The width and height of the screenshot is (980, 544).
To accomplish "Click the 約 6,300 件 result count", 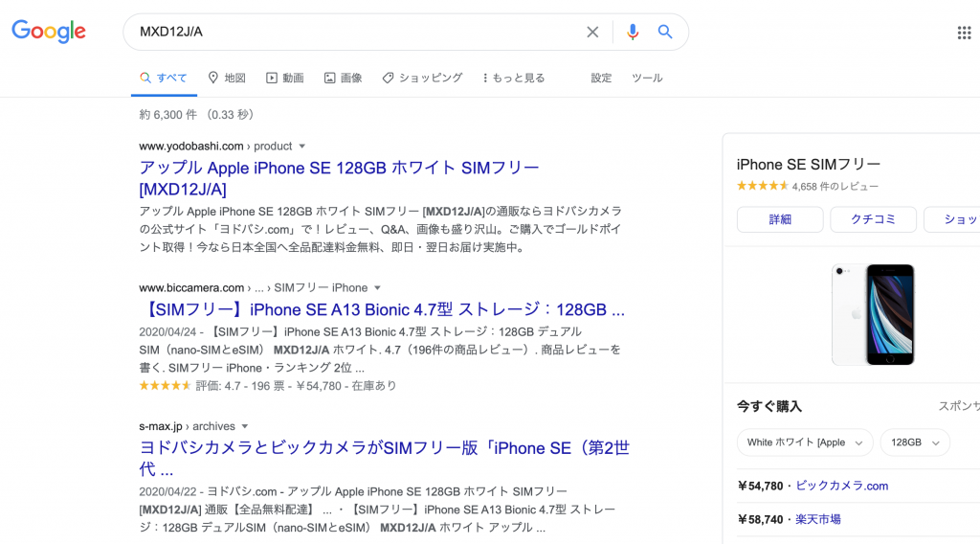I will pyautogui.click(x=167, y=115).
